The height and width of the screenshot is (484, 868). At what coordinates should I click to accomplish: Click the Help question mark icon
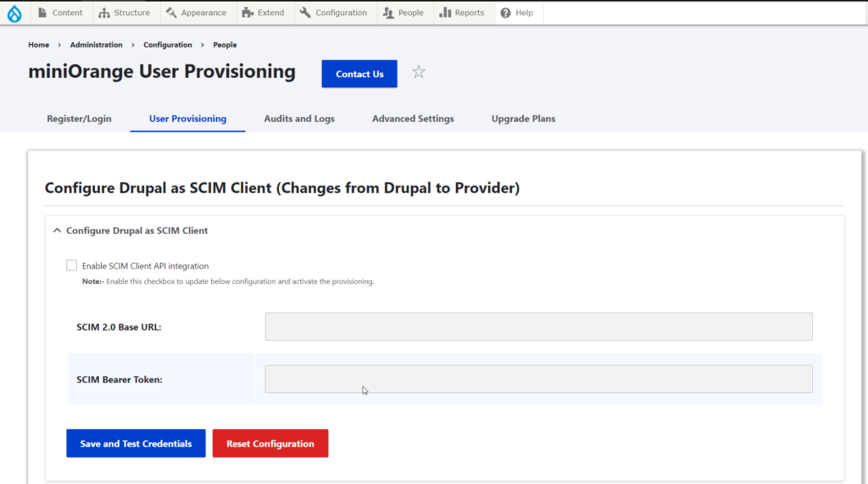(x=505, y=13)
